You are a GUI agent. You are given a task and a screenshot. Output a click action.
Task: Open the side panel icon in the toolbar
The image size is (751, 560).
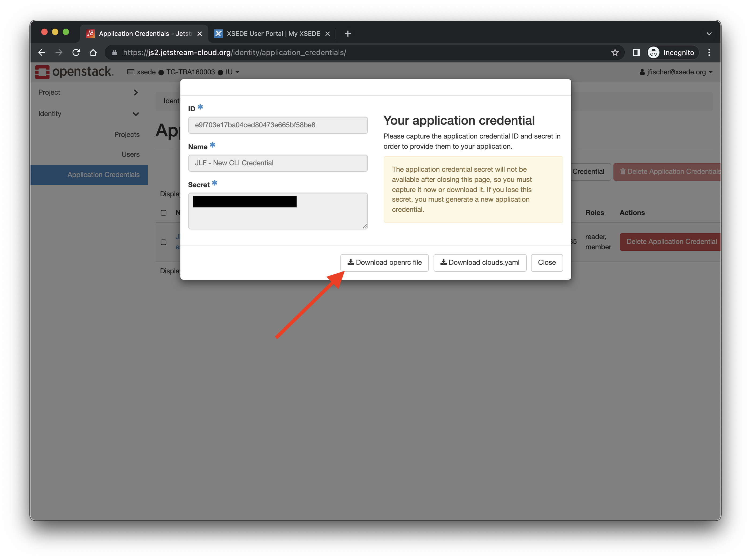636,52
